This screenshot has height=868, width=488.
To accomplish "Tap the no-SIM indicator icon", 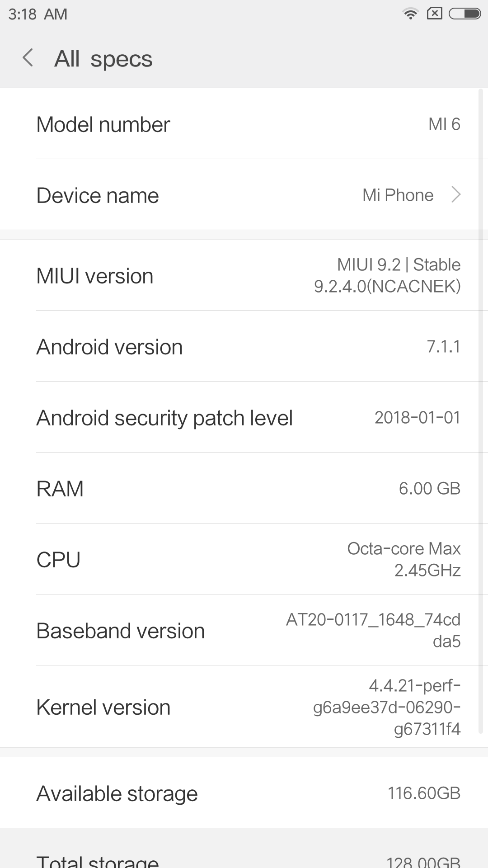I will (434, 14).
